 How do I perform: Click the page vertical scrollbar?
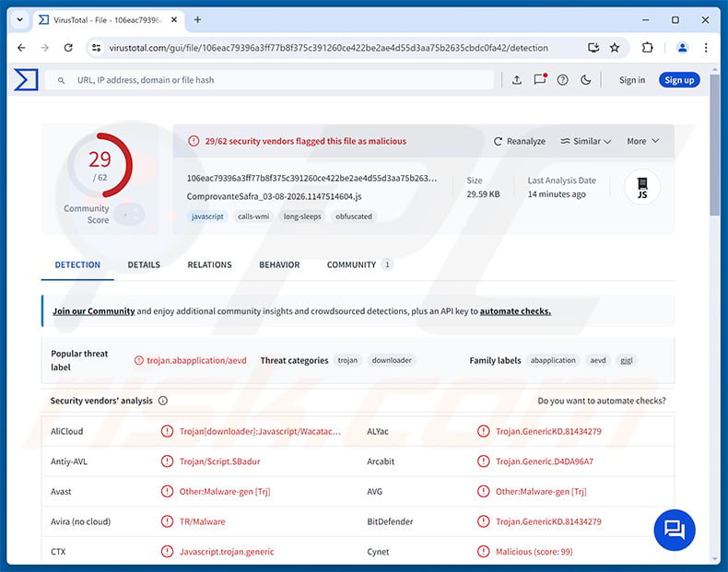(715, 145)
